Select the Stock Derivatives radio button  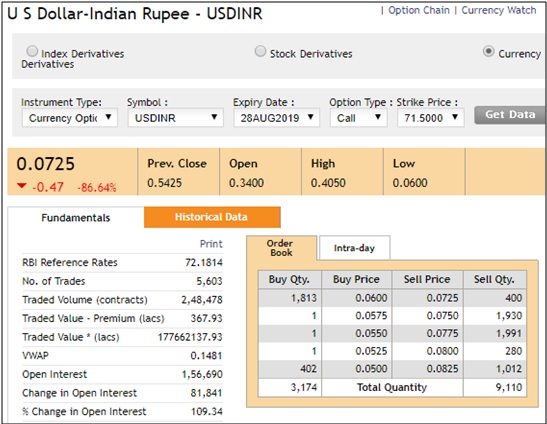point(260,51)
